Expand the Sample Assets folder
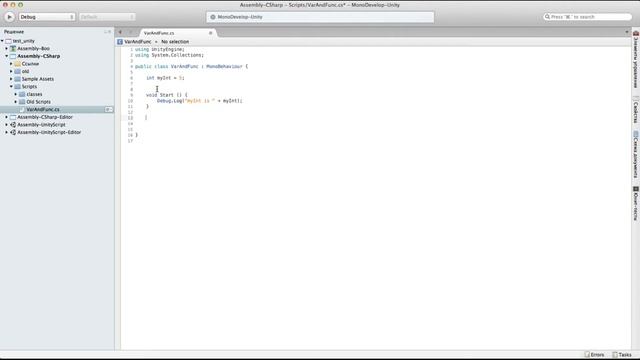 pyautogui.click(x=11, y=79)
